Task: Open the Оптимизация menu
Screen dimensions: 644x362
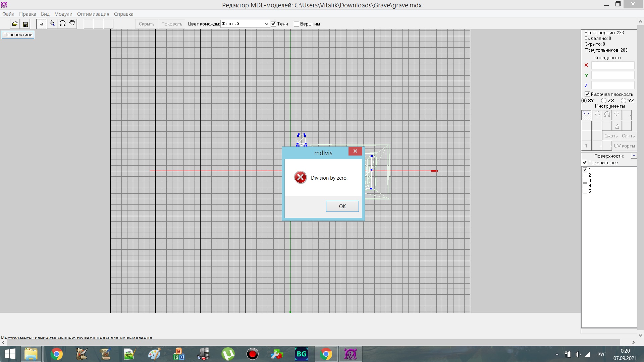Action: point(93,14)
